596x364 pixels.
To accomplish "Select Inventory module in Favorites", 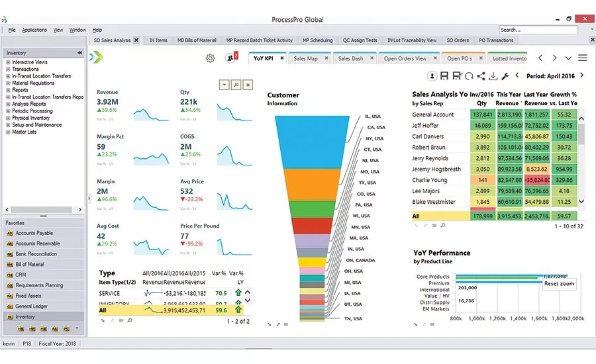I will (44, 316).
